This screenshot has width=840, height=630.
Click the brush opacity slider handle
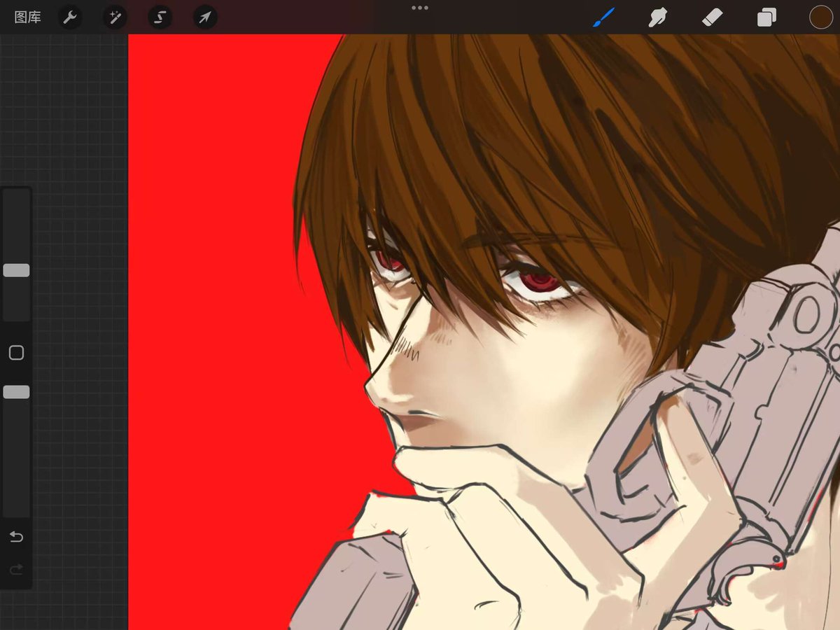16,392
